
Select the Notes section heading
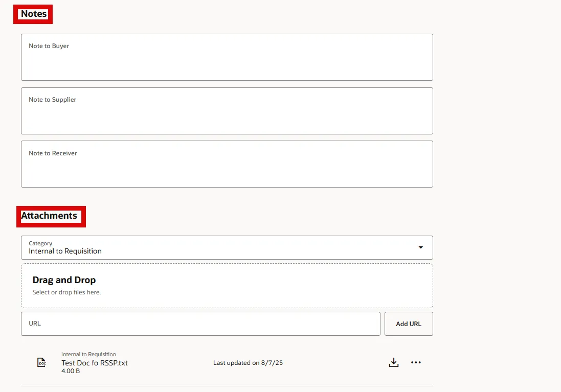34,14
